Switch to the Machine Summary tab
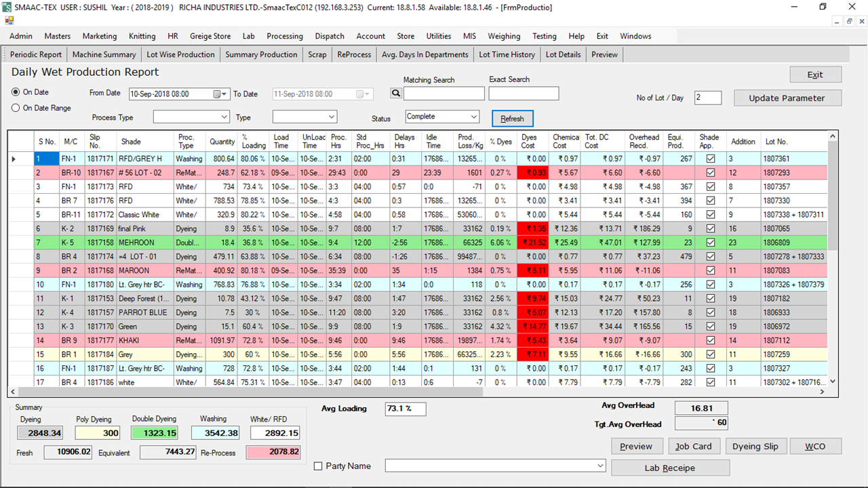 click(104, 54)
